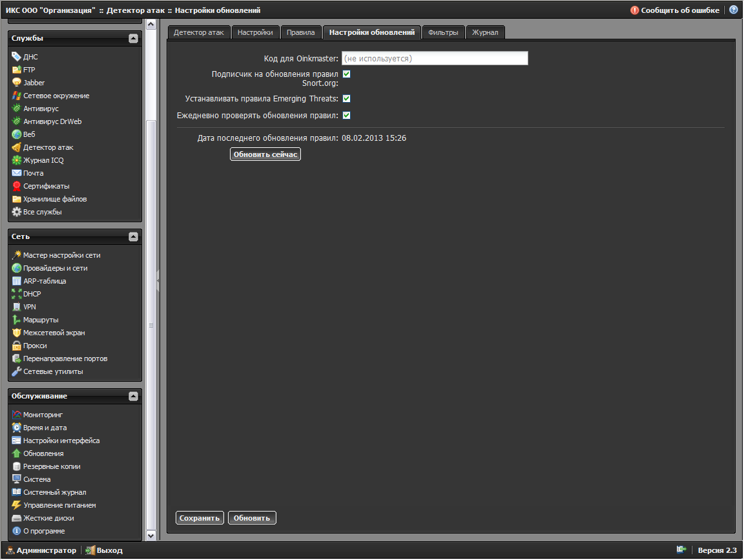This screenshot has height=560, width=744.
Task: Open Провайдеры и сети item
Action: pos(50,268)
